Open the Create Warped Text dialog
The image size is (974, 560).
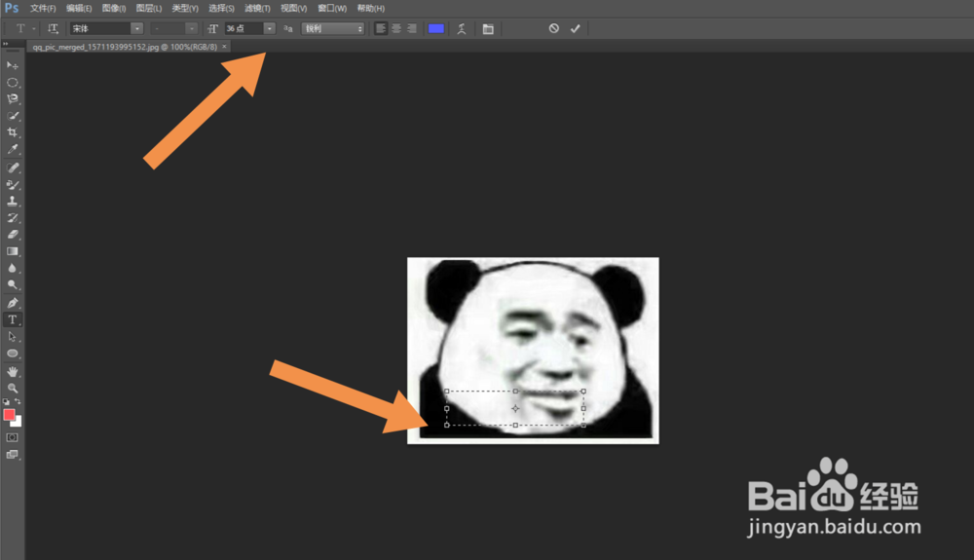coord(462,28)
